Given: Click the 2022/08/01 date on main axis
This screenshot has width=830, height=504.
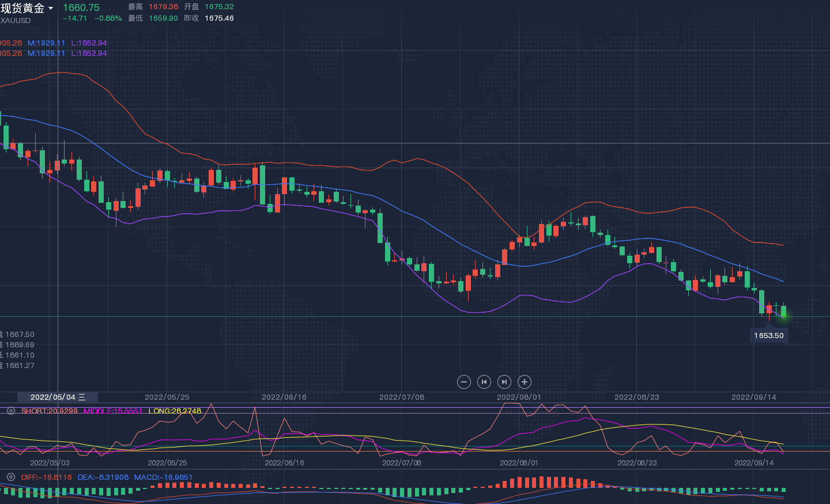Looking at the screenshot, I should click(519, 397).
